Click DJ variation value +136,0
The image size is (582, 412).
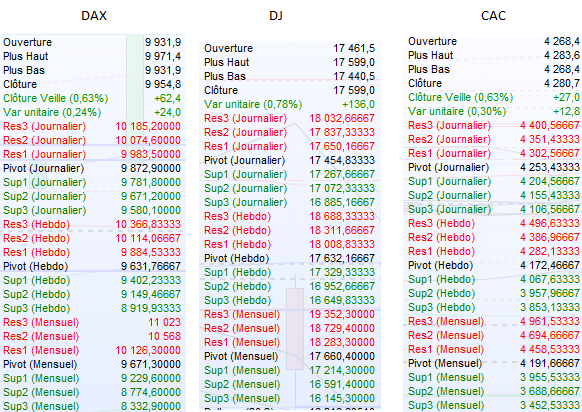[x=359, y=104]
